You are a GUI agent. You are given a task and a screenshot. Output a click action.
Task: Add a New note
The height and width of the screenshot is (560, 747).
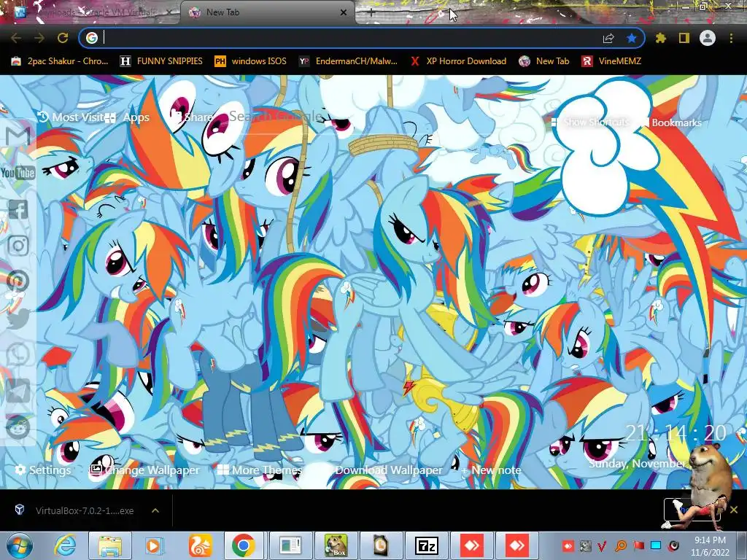pos(491,470)
